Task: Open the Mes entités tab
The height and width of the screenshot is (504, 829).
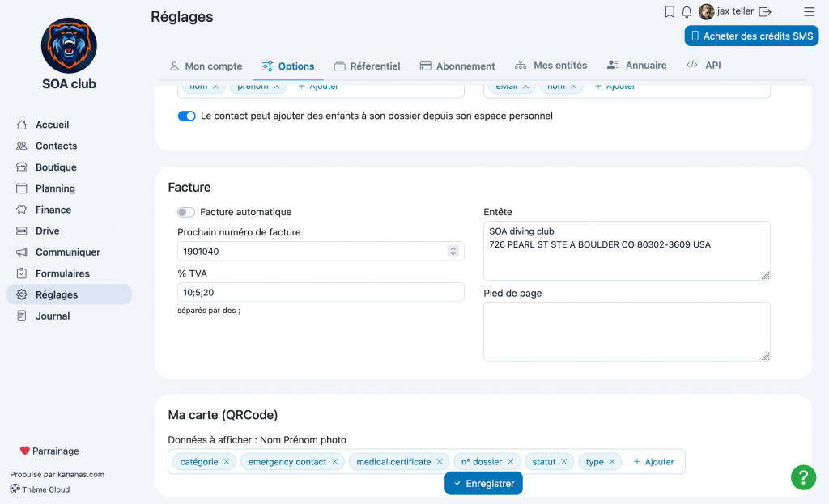Action: pos(551,66)
